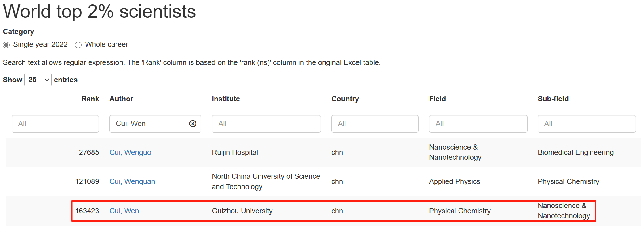Select the Single year 2022 radio button
Viewport: 644px width, 228px height.
pos(6,45)
